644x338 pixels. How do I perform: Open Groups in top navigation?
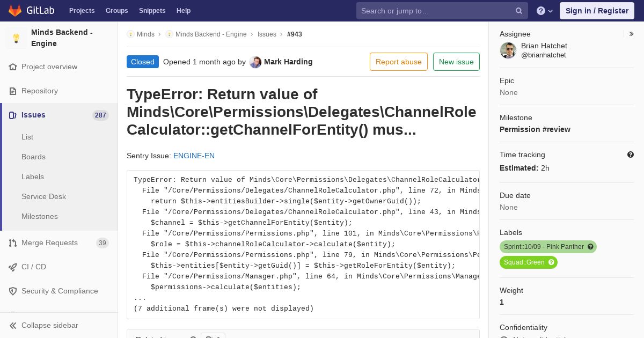pos(117,11)
